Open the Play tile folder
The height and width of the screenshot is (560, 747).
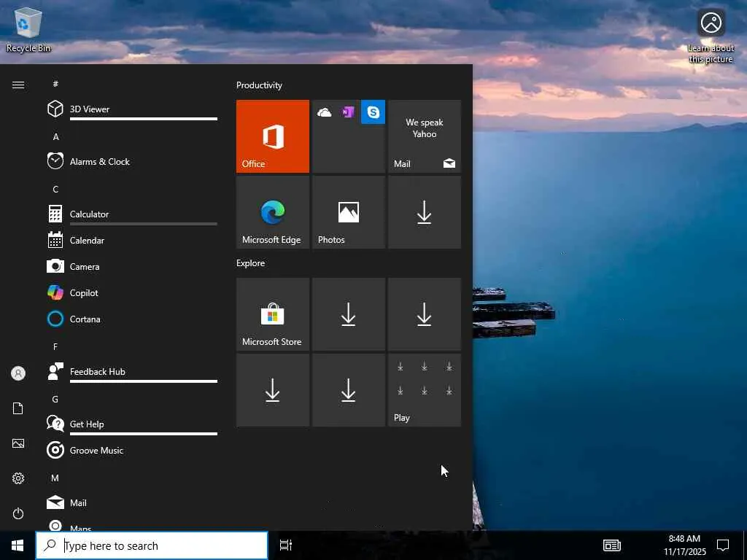pos(425,390)
